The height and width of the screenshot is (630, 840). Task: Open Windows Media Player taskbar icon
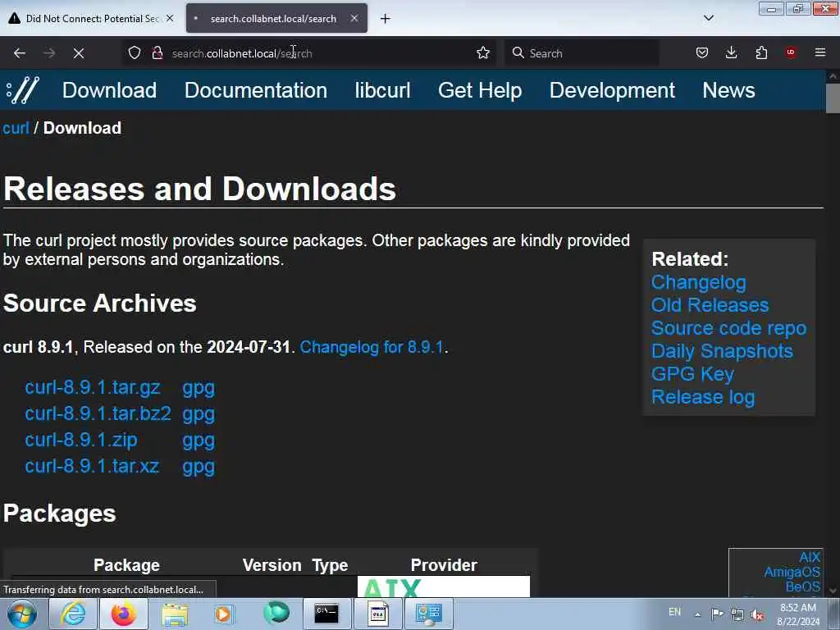(224, 614)
